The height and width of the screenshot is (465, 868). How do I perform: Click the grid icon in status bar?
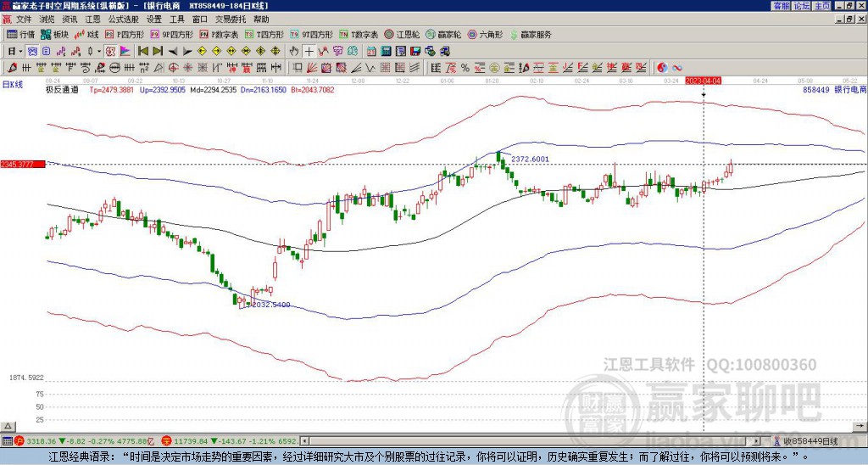coord(7,441)
